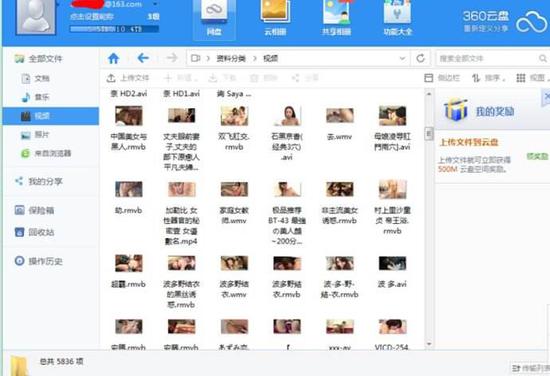Image resolution: width=550 pixels, height=376 pixels.
Task: Toggle the 侧边栏 sidebar panel
Action: coord(442,78)
